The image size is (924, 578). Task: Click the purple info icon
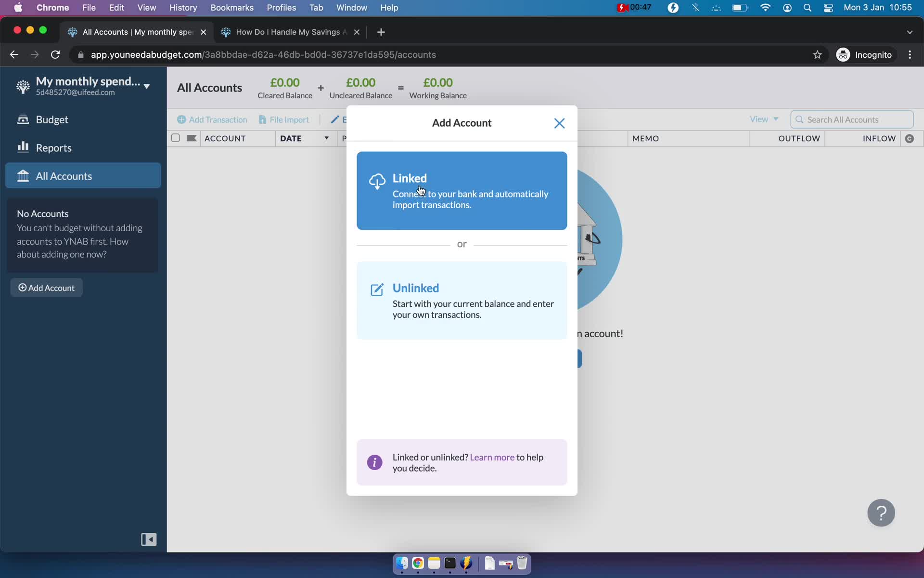click(x=374, y=462)
